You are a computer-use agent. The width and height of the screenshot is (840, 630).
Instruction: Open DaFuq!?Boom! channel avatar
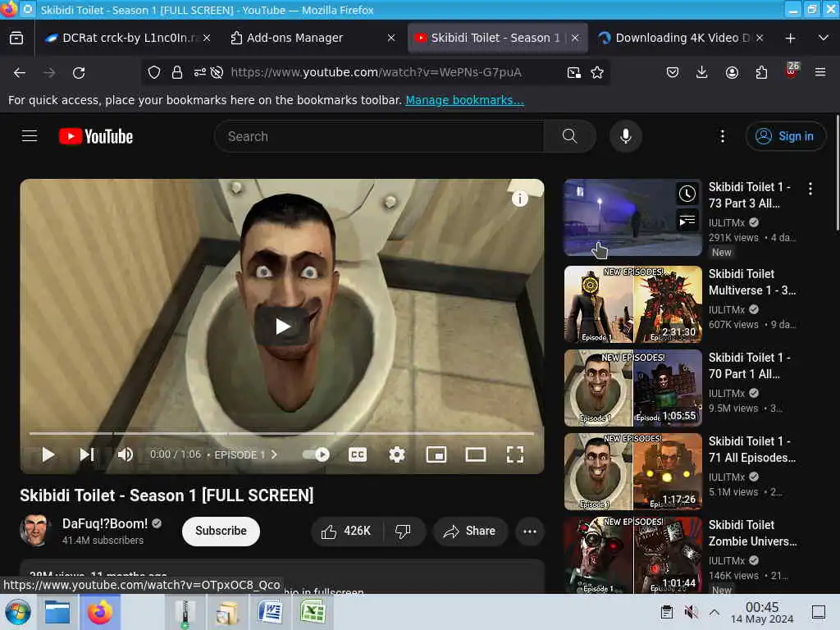35,531
